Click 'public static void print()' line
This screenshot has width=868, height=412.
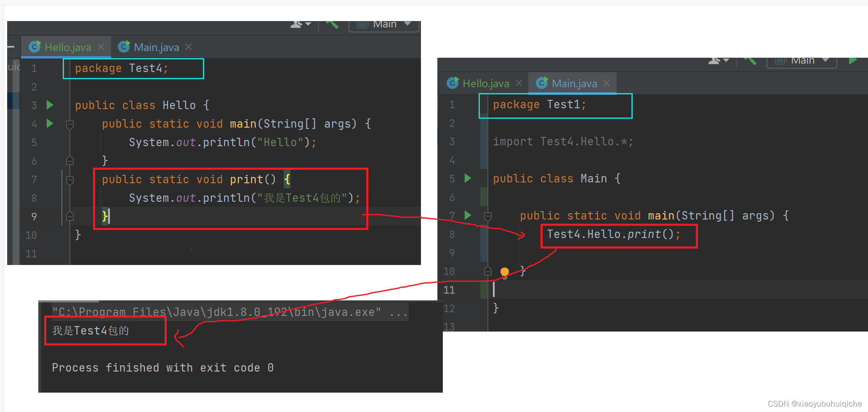pos(196,179)
